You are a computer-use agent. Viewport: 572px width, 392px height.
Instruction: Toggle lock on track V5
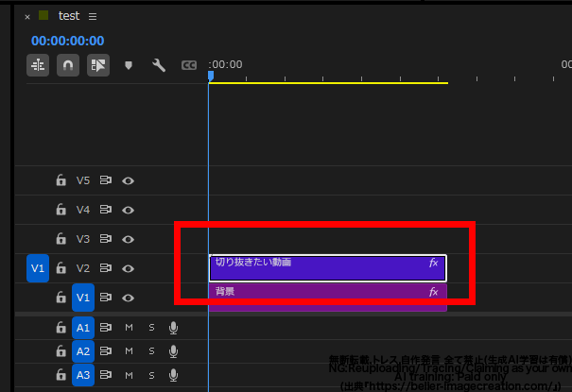click(61, 180)
